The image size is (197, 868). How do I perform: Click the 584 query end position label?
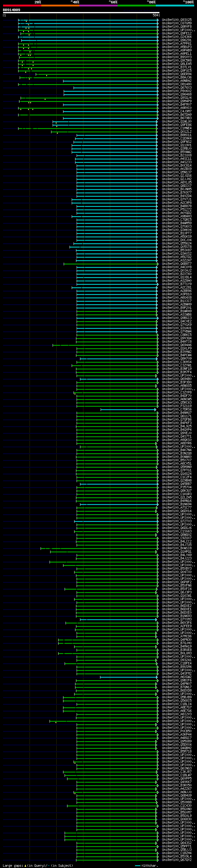155,15
